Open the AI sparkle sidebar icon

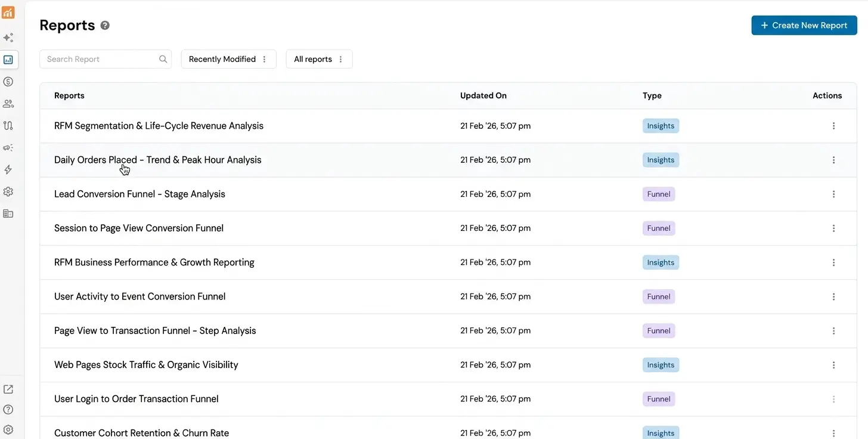click(8, 38)
